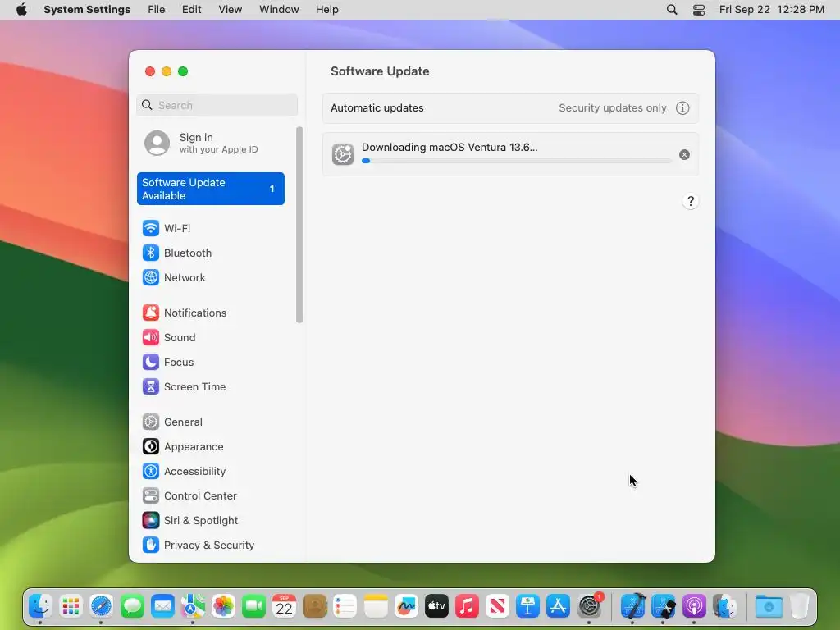
Task: Open Photos from the Dock
Action: [x=223, y=606]
